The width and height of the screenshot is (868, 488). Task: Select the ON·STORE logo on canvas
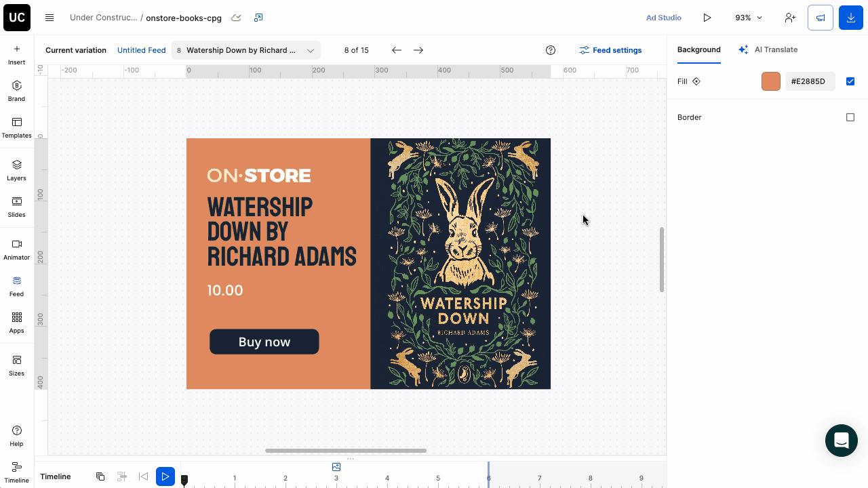coord(259,176)
